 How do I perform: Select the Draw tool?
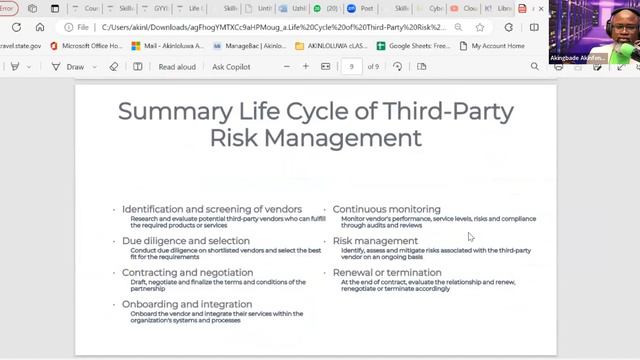[68, 67]
